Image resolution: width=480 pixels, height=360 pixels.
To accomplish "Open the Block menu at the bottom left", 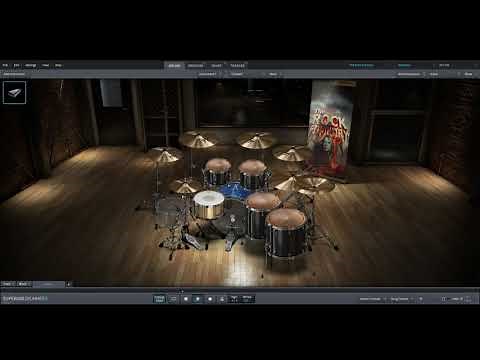I will point(23,284).
